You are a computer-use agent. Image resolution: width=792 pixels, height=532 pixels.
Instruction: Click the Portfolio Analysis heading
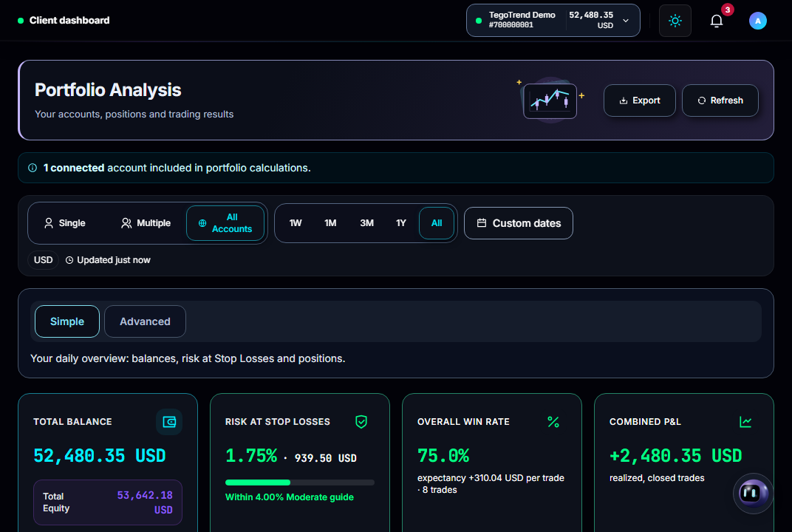[x=108, y=90]
